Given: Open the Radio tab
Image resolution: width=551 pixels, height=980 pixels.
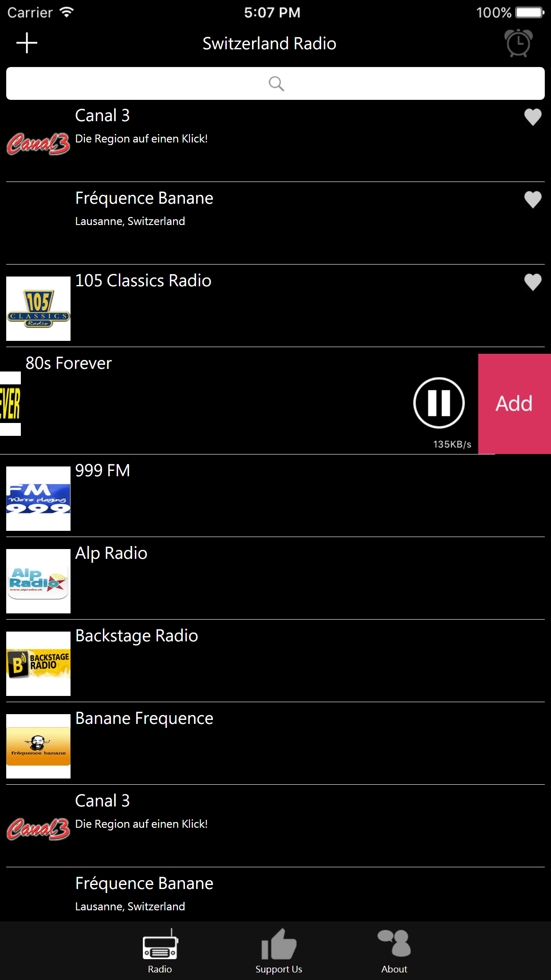Looking at the screenshot, I should pyautogui.click(x=160, y=951).
